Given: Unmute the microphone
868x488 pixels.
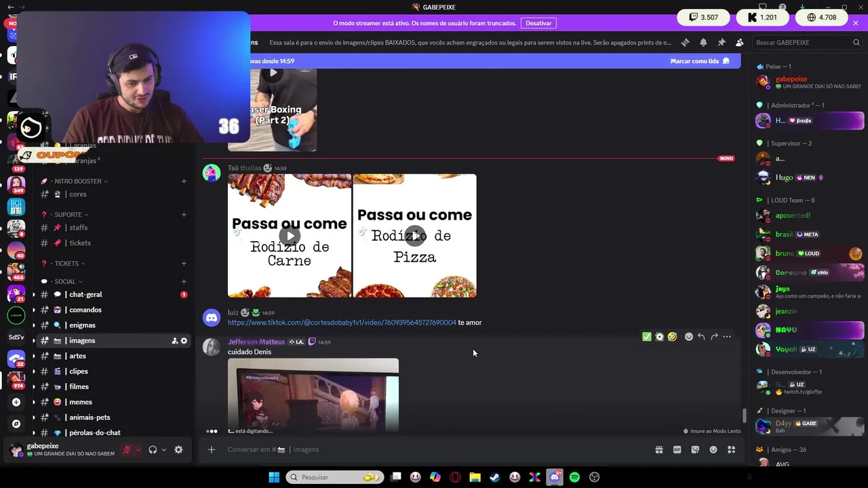Looking at the screenshot, I should (x=127, y=449).
